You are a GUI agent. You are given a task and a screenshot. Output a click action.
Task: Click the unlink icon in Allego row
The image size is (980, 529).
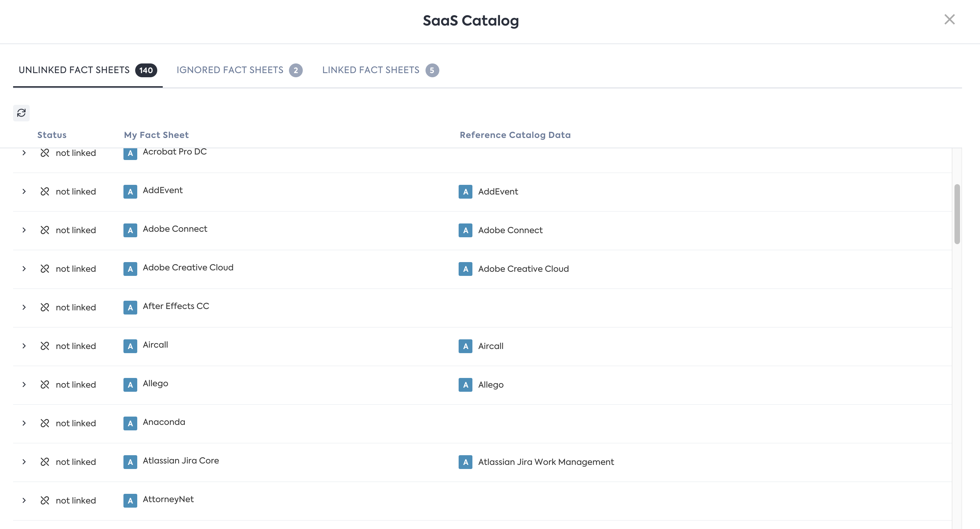(x=45, y=385)
